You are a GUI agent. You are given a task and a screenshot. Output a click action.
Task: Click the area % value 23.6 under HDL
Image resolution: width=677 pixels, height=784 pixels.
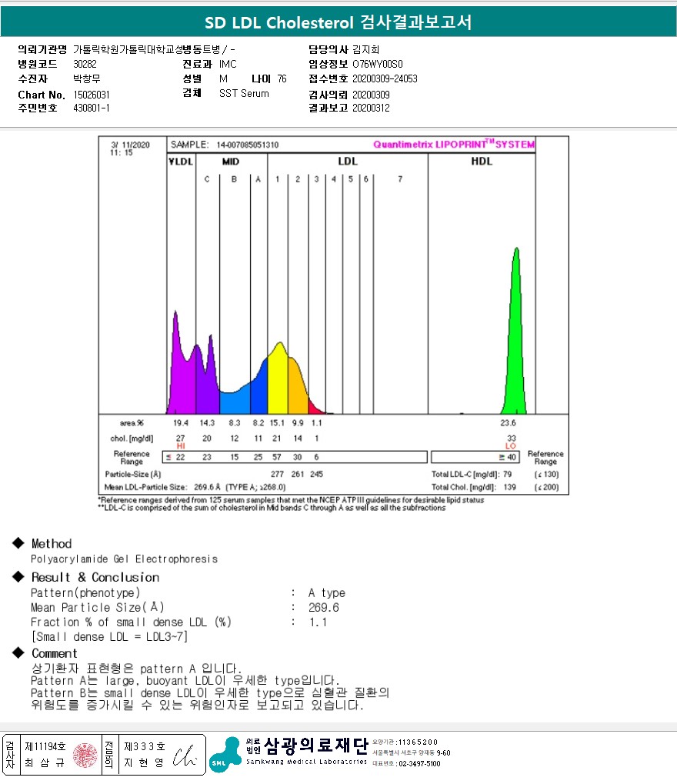point(508,423)
